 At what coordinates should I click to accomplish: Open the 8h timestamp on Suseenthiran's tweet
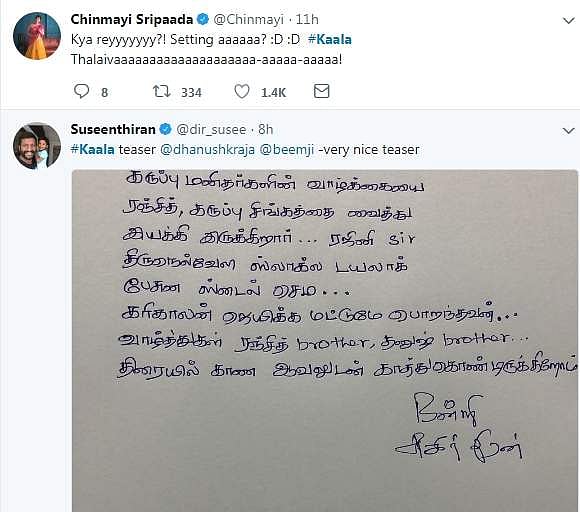(x=266, y=129)
